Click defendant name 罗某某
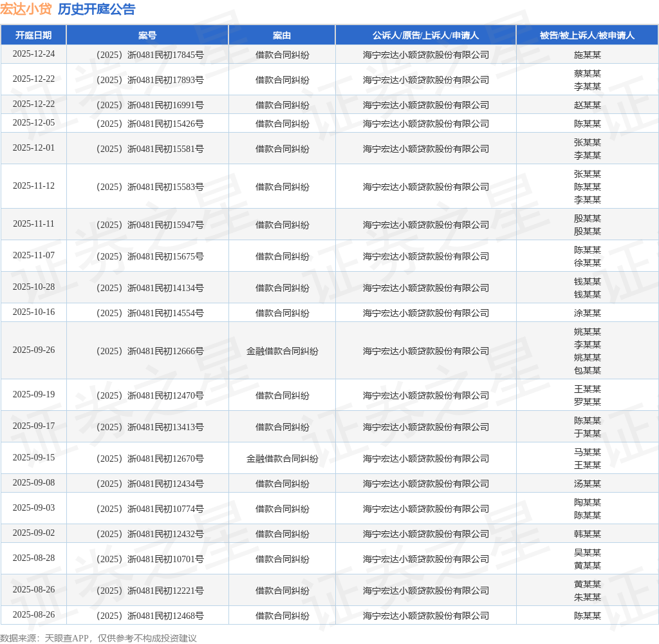This screenshot has width=659, height=644. [x=587, y=402]
